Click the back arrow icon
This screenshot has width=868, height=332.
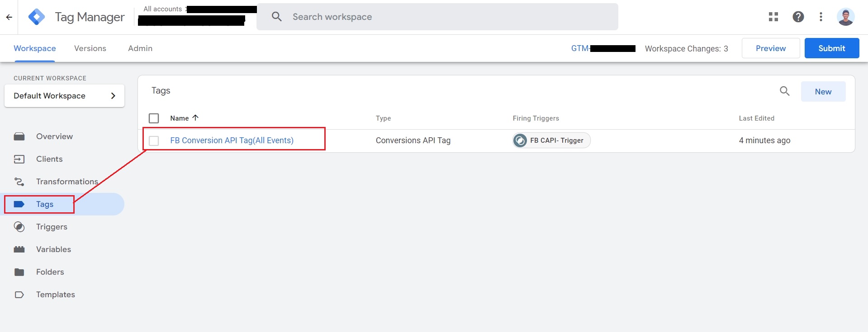click(x=9, y=17)
